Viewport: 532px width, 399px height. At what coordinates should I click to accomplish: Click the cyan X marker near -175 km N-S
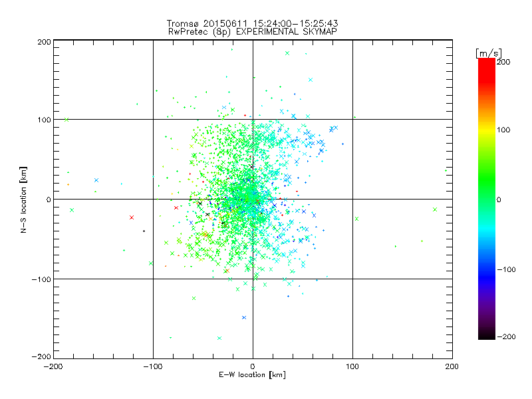tap(219, 338)
